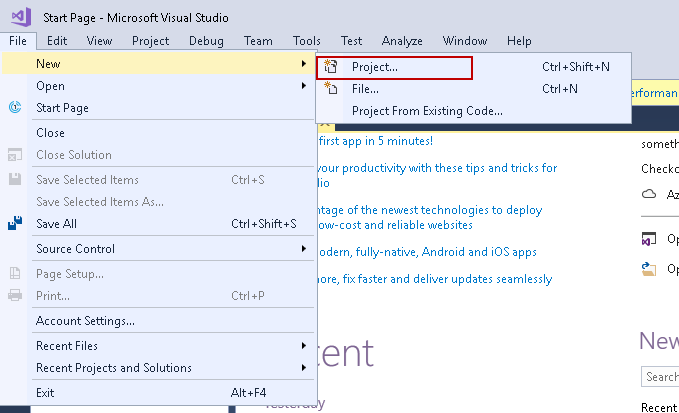This screenshot has height=413, width=679.
Task: Expand Recent Projects and Solutions submenu arrow
Action: [304, 368]
